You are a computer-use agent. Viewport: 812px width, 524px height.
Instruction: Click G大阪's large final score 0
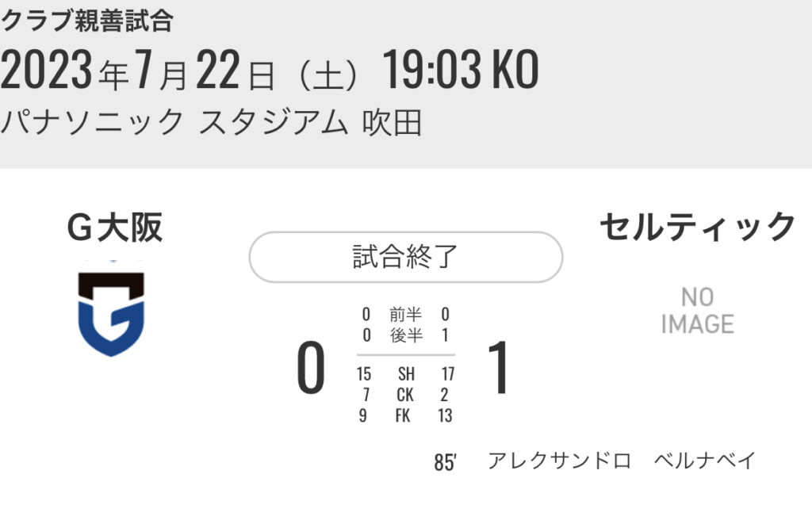click(x=311, y=370)
